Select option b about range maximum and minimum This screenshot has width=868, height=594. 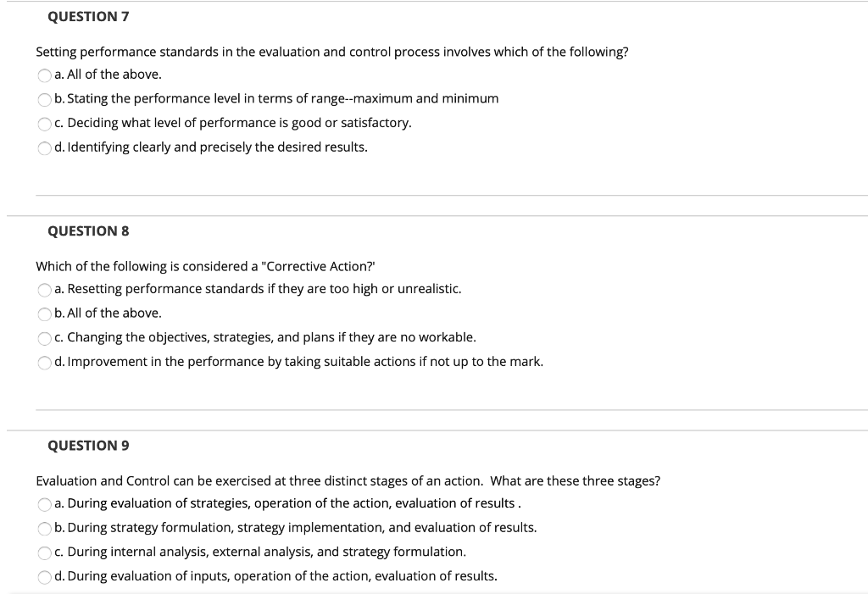click(44, 99)
